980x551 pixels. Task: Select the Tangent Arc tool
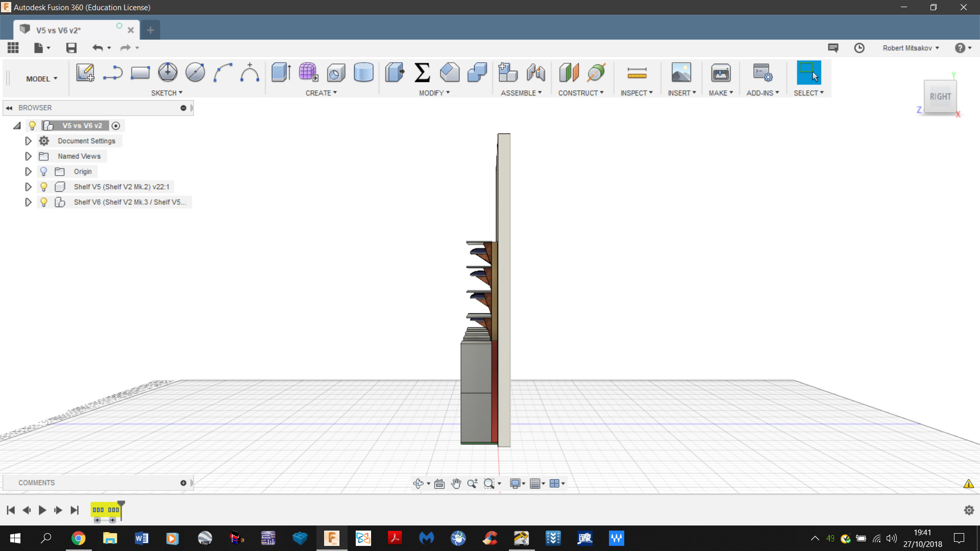point(250,72)
